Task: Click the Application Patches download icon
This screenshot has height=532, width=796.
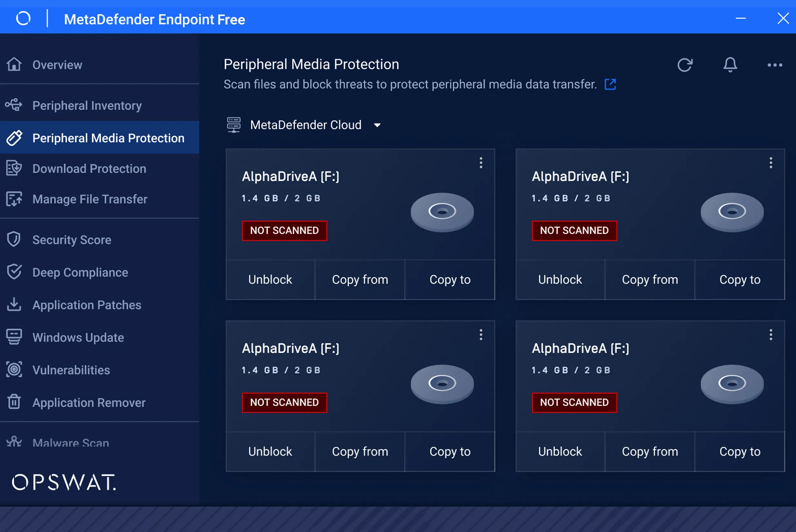Action: point(14,304)
